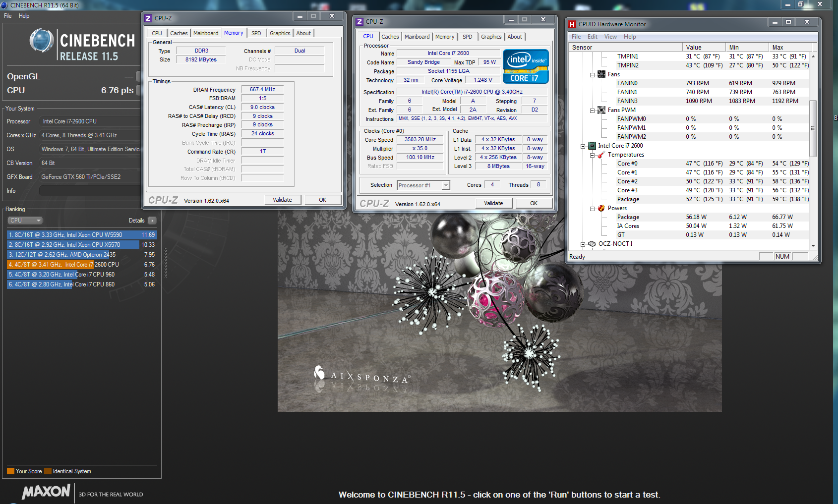Click the MAXON logo
838x504 pixels.
coord(47,492)
